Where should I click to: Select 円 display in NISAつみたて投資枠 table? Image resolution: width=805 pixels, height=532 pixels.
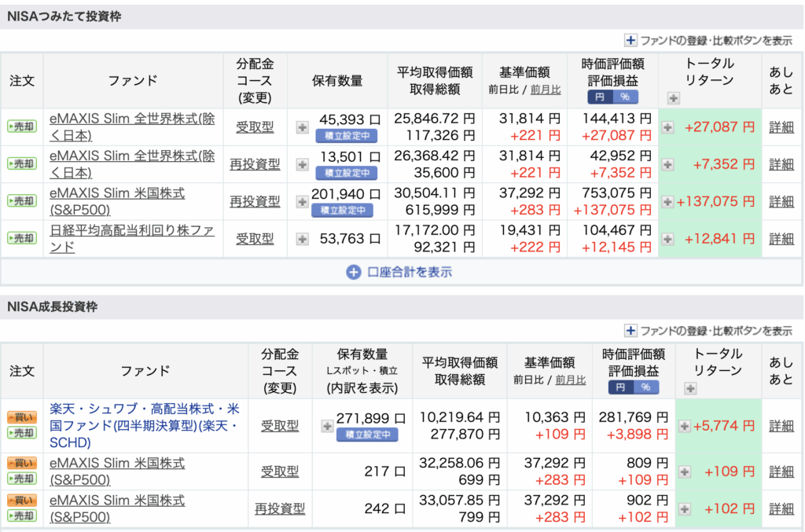coord(601,97)
